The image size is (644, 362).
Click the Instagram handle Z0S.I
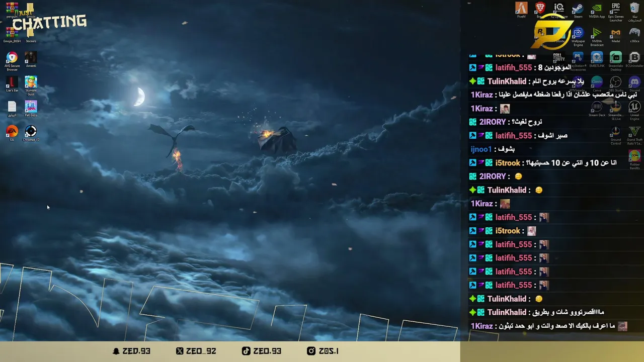tap(323, 351)
